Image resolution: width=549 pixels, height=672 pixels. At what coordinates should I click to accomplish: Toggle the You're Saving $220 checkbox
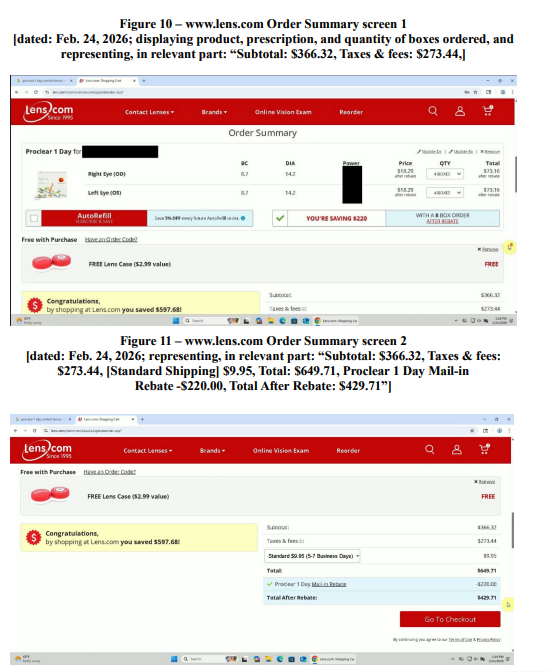[280, 218]
